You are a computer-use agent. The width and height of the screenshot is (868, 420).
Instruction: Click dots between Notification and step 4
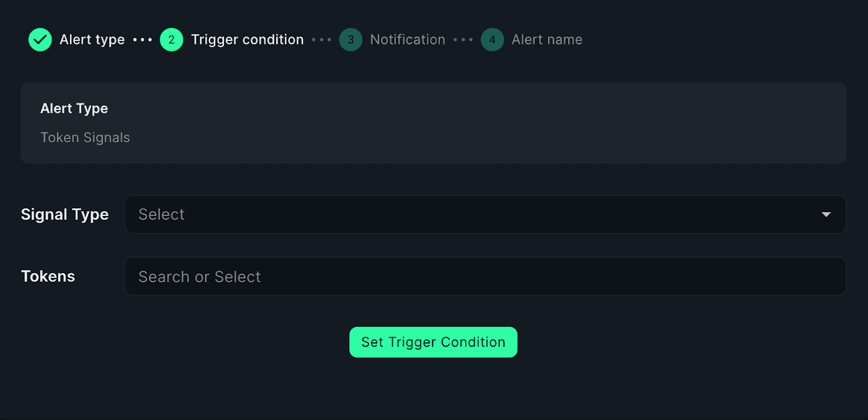coord(463,40)
